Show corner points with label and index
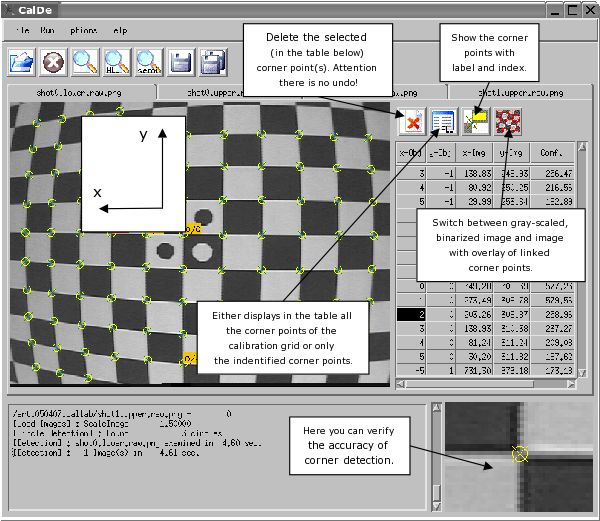This screenshot has width=600, height=521. (474, 122)
